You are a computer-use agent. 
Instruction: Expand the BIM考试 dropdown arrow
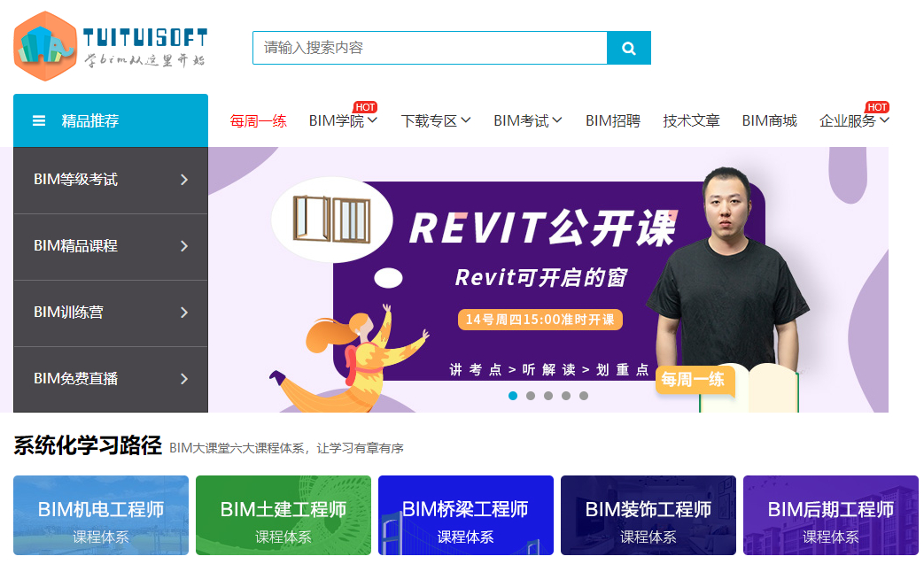click(x=557, y=120)
